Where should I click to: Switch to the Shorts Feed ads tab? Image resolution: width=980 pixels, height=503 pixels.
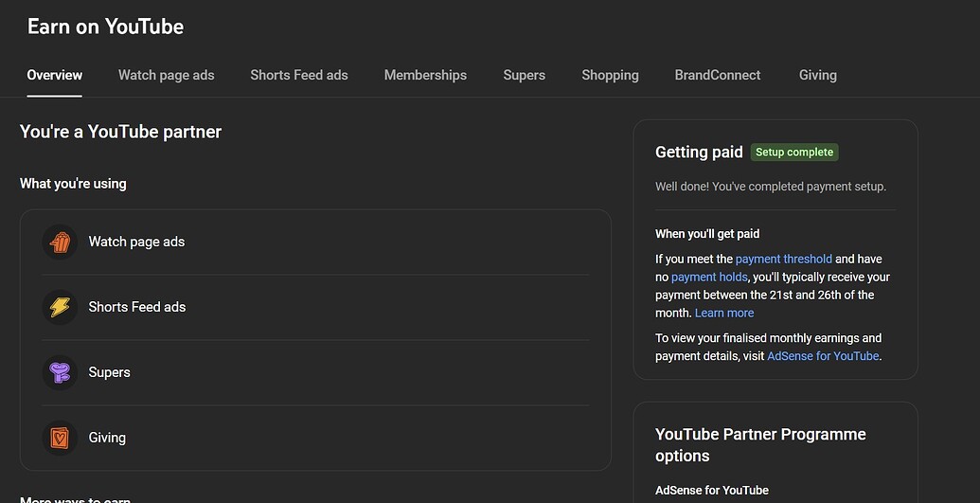pos(299,75)
